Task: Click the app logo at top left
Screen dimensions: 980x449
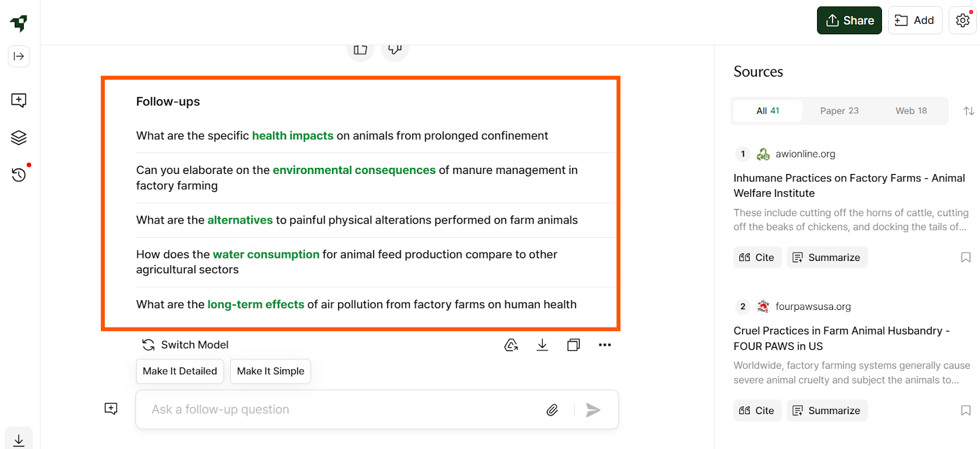Action: [x=19, y=23]
